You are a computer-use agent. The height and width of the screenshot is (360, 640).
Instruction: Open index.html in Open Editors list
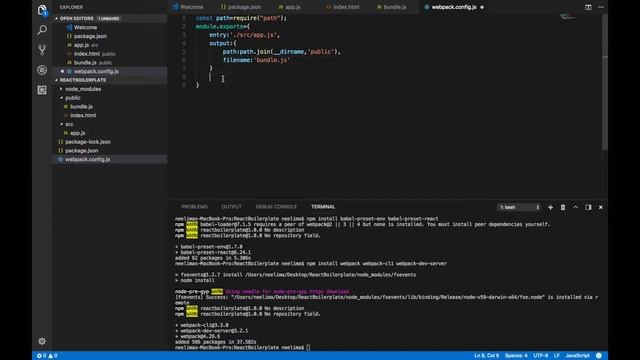click(x=87, y=54)
